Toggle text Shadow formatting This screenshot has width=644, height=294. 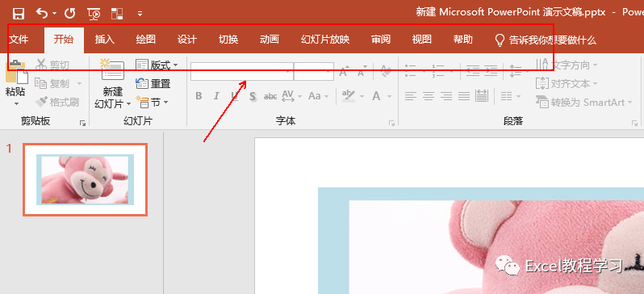click(253, 96)
